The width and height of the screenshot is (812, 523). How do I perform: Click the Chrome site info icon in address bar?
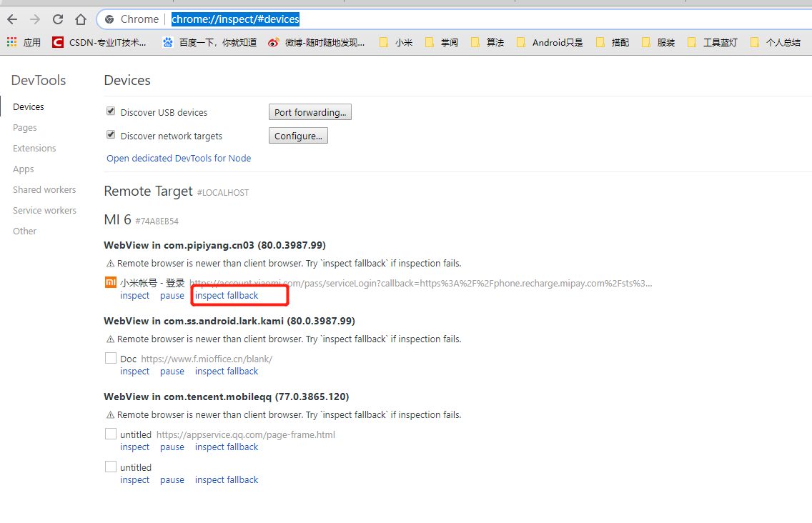pos(109,20)
